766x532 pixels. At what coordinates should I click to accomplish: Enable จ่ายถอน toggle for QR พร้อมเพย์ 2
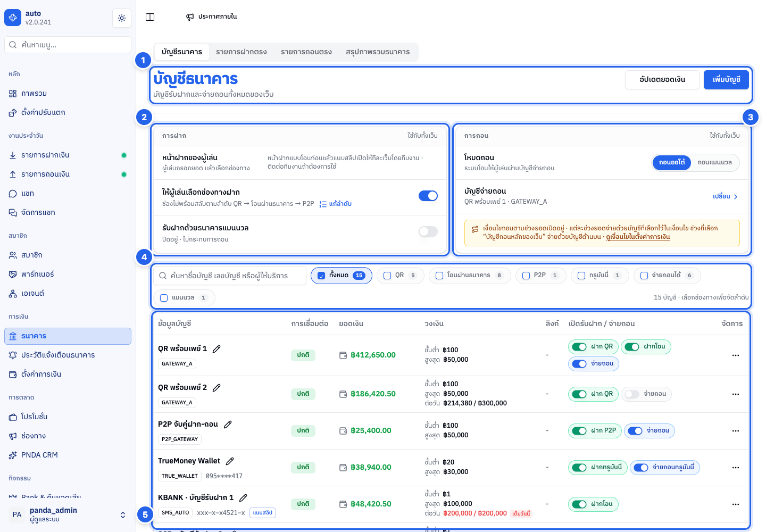(x=632, y=394)
